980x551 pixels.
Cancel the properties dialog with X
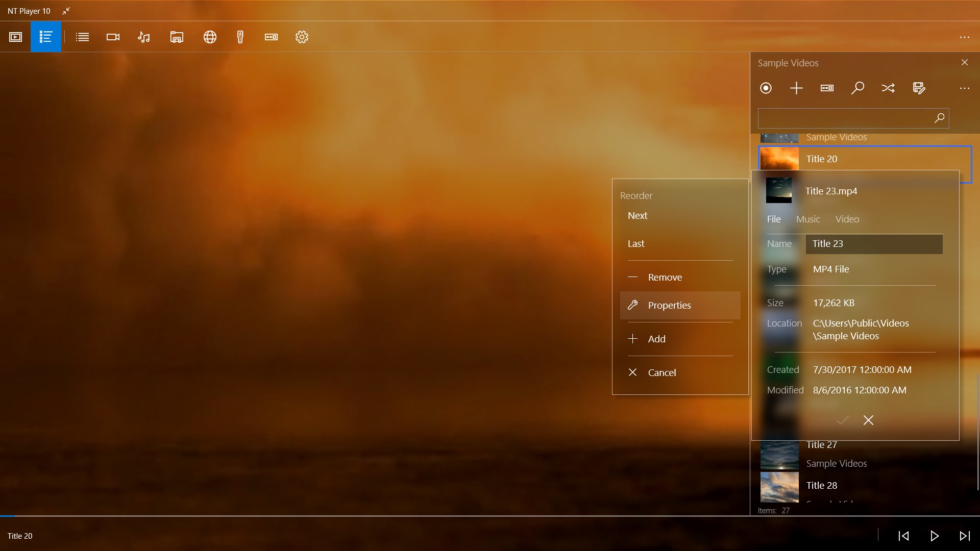(868, 420)
